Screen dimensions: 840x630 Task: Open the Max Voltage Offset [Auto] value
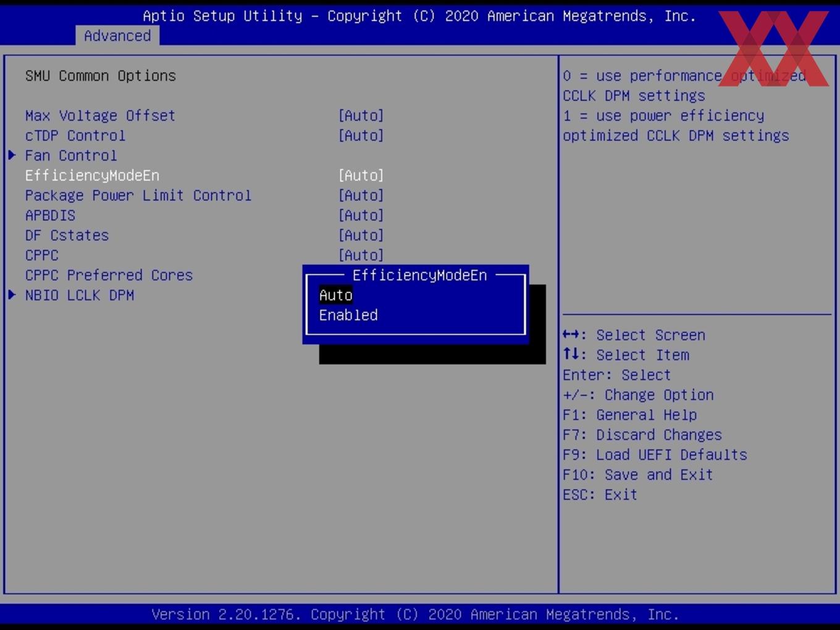(361, 115)
